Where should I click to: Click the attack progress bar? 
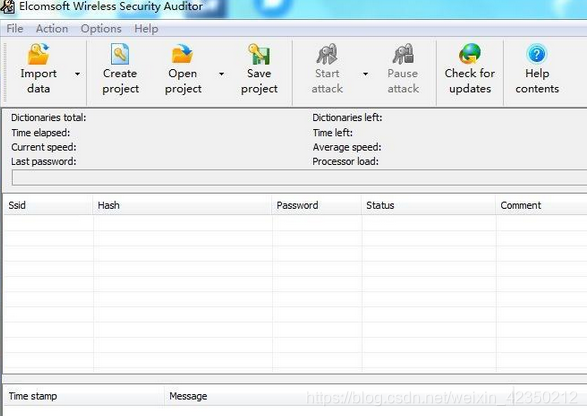[x=299, y=177]
